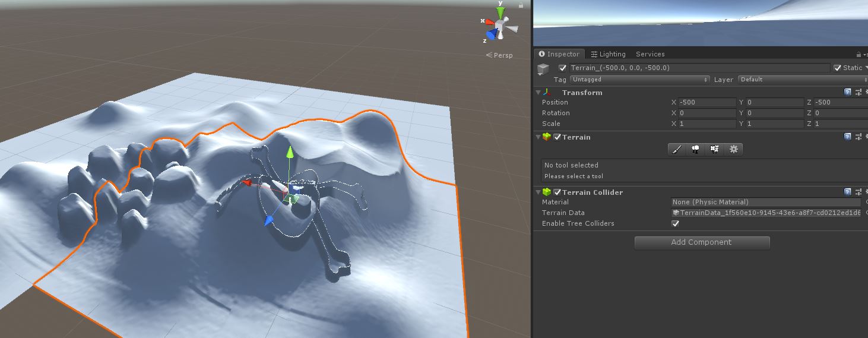Open the Terrain Settings gear tool
This screenshot has width=868, height=338.
[734, 150]
